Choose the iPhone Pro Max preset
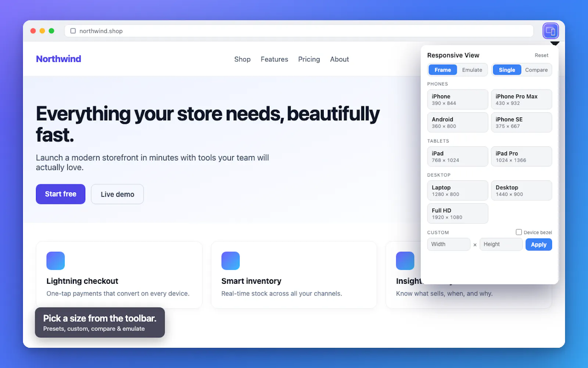Screen dimensions: 588x368 click(x=521, y=99)
